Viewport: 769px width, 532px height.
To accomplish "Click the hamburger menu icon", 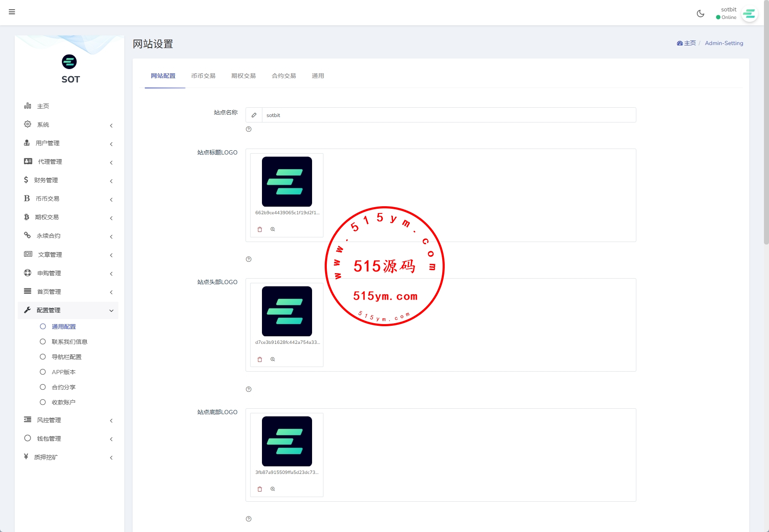I will (12, 12).
